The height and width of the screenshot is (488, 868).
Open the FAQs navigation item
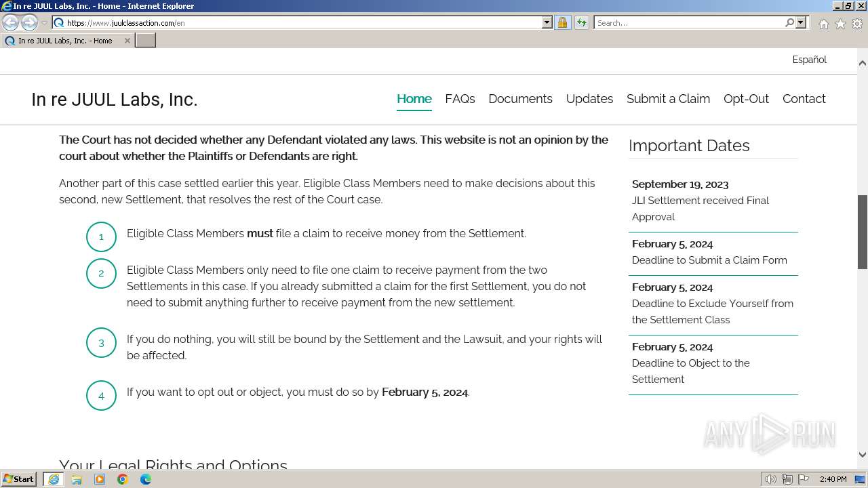(460, 98)
